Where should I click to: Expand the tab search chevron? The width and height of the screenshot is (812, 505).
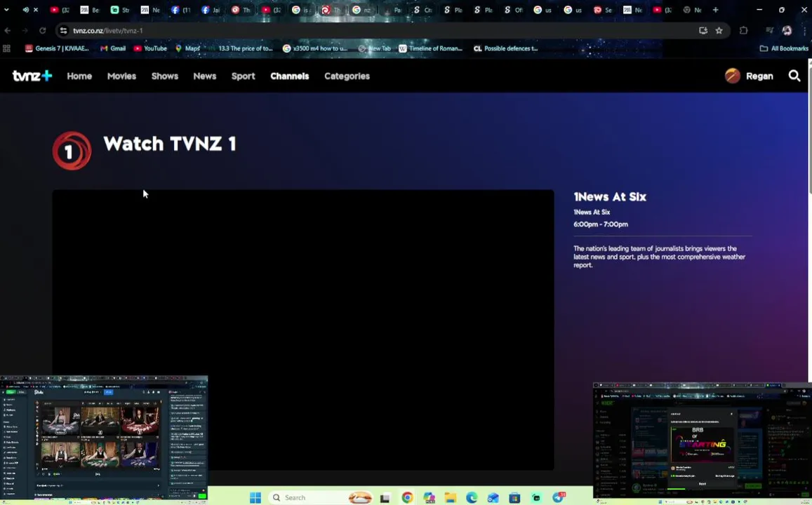[6, 9]
